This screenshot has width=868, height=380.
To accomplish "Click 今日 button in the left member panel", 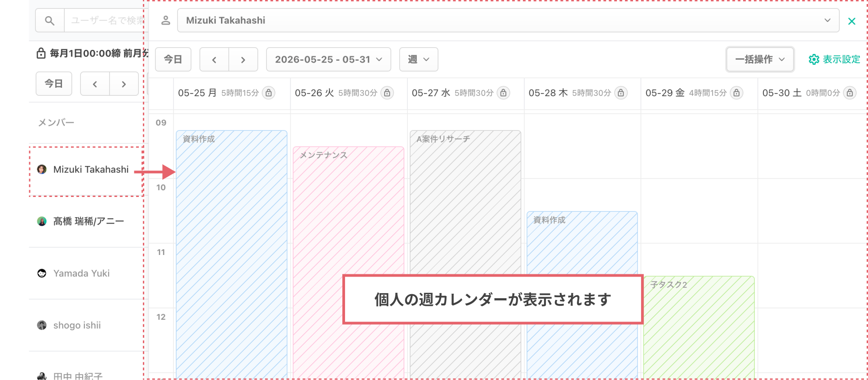I will click(54, 84).
